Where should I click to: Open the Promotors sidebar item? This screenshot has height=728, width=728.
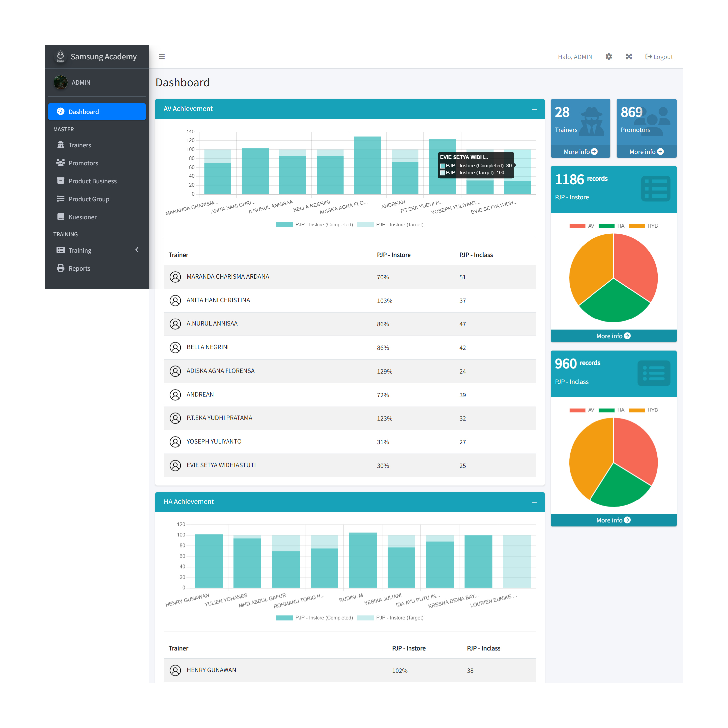(83, 163)
